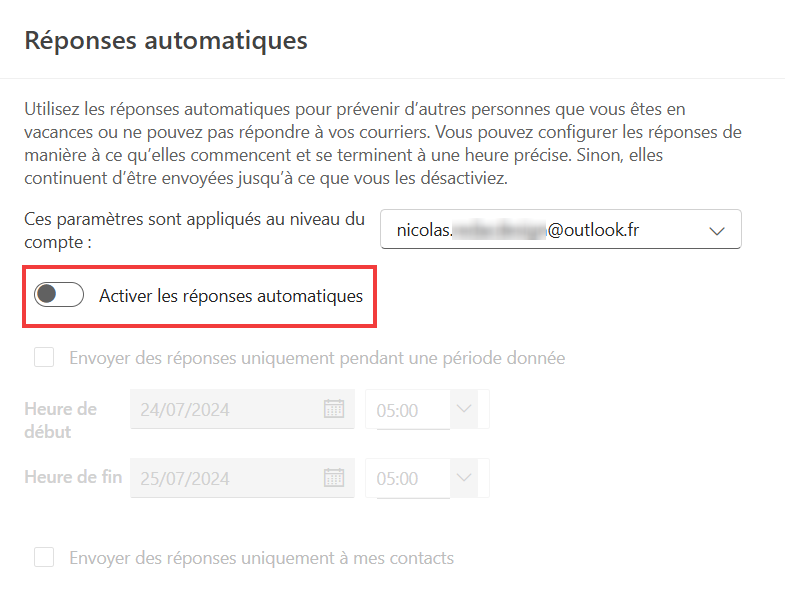
Task: Open calendar icon for Heure de début date
Action: [334, 409]
